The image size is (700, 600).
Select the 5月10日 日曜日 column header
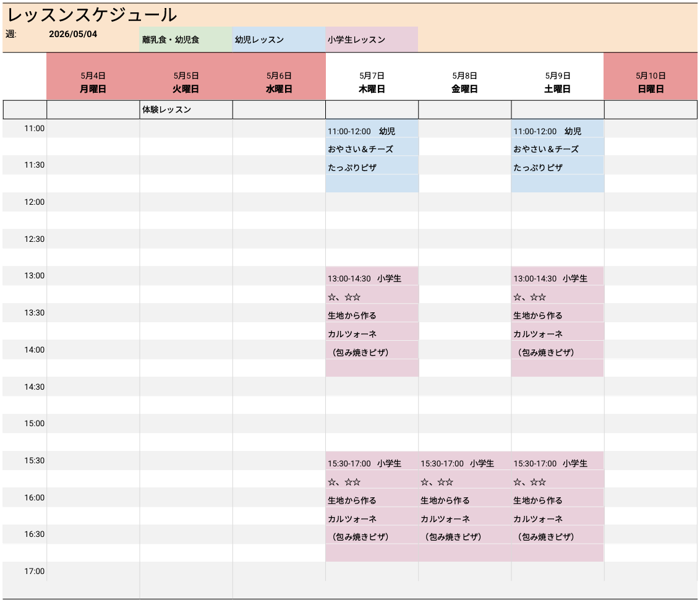click(x=651, y=82)
